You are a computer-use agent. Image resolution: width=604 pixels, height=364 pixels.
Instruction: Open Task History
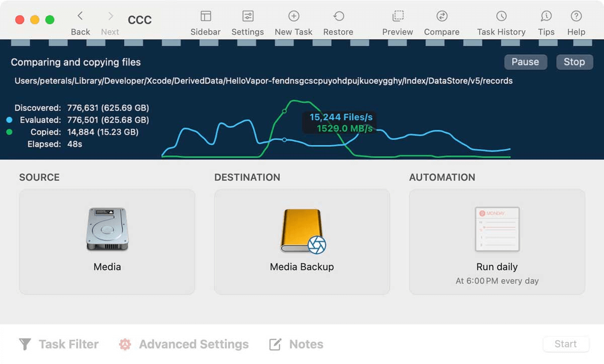[x=501, y=20]
